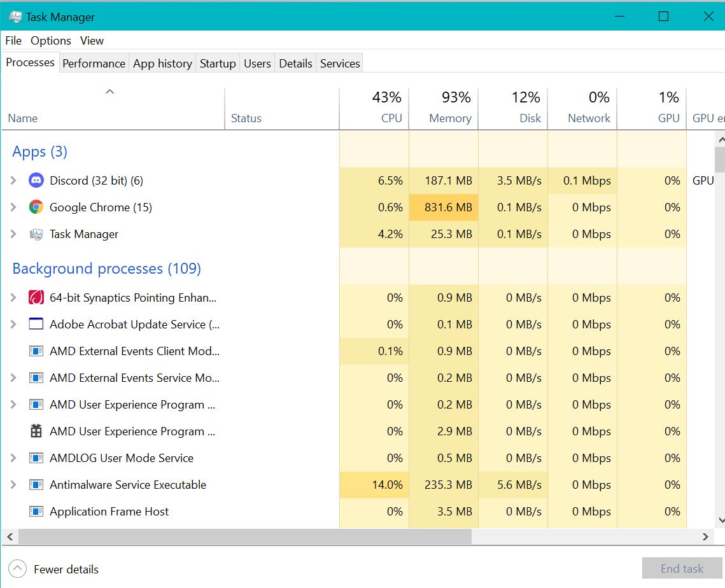Sort processes by Memory column
Image resolution: width=725 pixels, height=588 pixels.
click(444, 109)
